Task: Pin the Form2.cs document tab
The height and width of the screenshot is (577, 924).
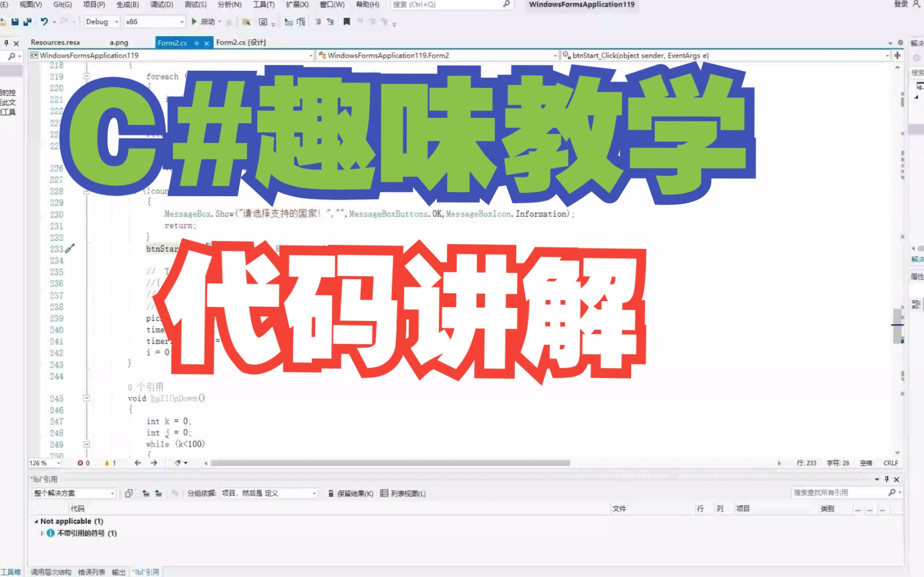Action: (197, 43)
